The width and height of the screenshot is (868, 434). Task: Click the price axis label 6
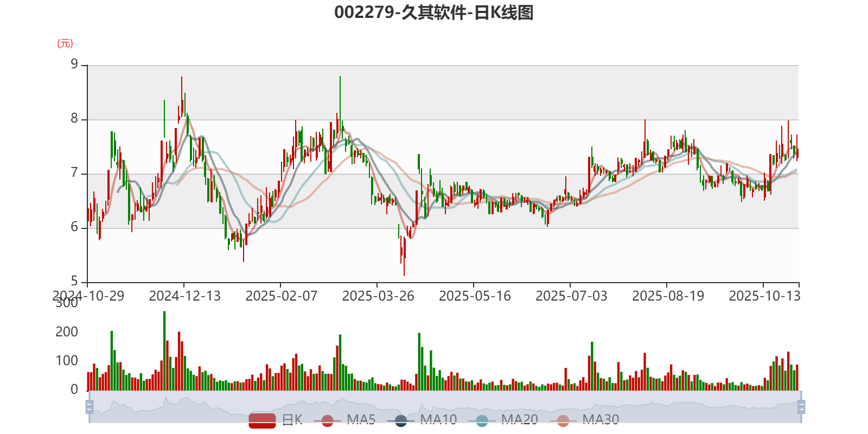tap(74, 227)
